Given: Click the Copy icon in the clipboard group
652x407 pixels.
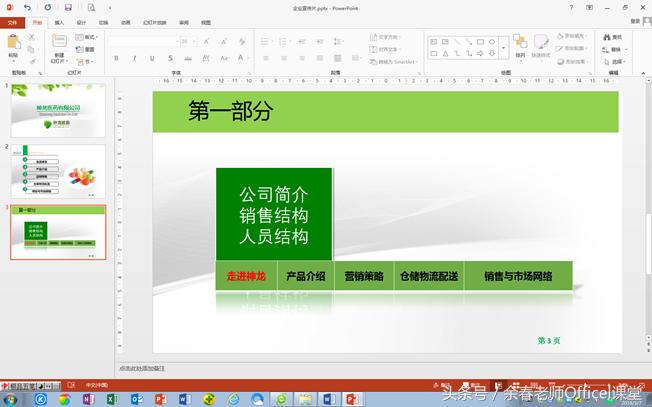Looking at the screenshot, I should click(x=31, y=49).
